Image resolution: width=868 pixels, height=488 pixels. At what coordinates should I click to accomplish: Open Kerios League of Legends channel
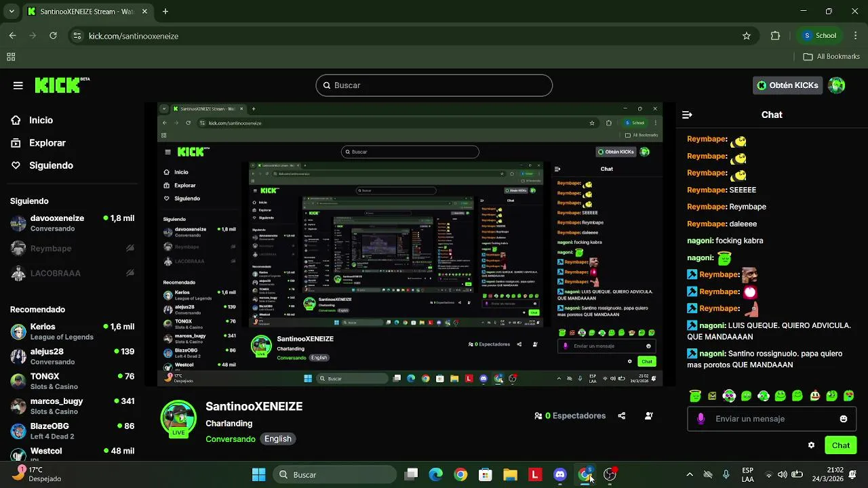72,331
